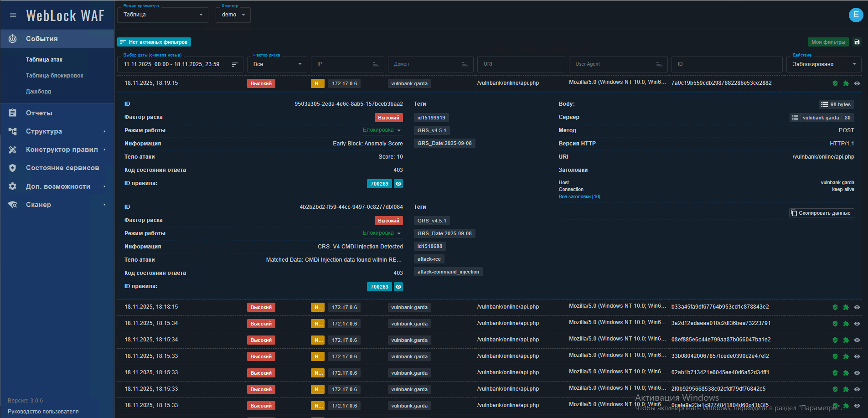The image size is (868, 418).
Task: Open Таблица блокировок in the sidebar
Action: pyautogui.click(x=54, y=76)
